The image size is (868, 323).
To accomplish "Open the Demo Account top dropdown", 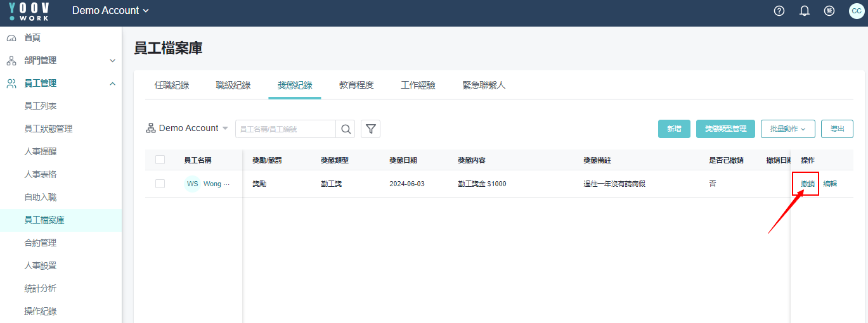I will 111,11.
